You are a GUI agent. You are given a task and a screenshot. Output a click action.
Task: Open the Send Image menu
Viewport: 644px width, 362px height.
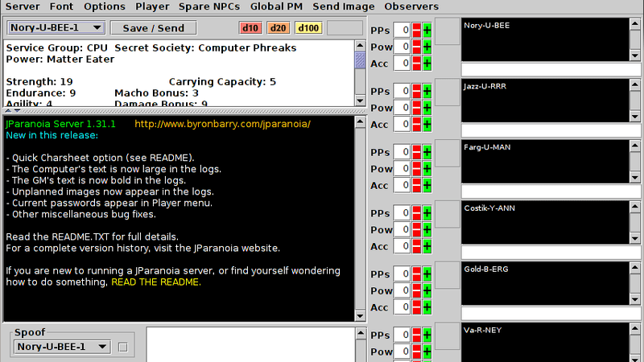(x=344, y=6)
